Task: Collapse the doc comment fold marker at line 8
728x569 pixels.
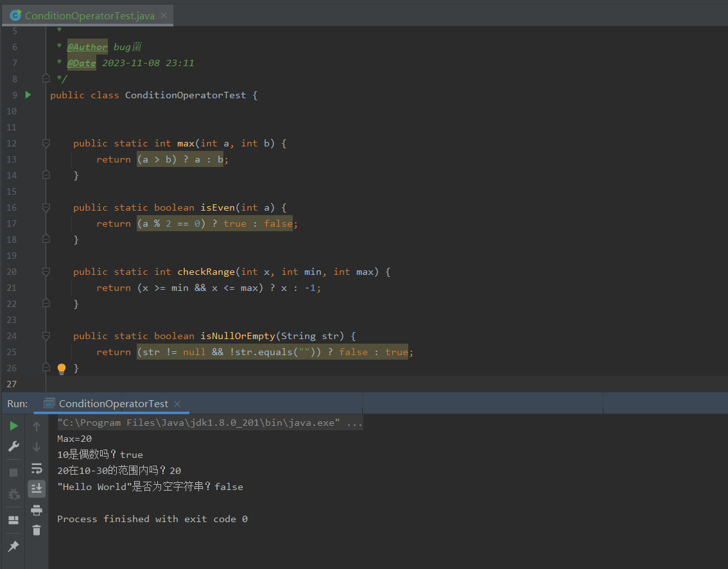Action: click(x=46, y=78)
